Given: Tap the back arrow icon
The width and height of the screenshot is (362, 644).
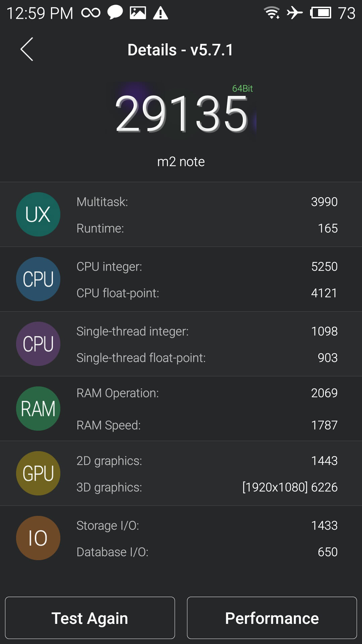Looking at the screenshot, I should click(27, 49).
